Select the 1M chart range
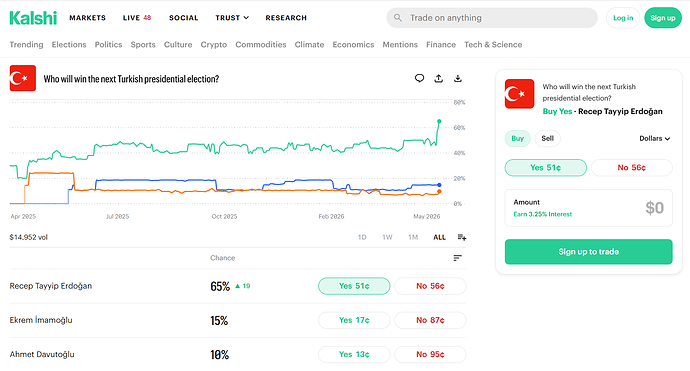690x371 pixels. (x=413, y=237)
